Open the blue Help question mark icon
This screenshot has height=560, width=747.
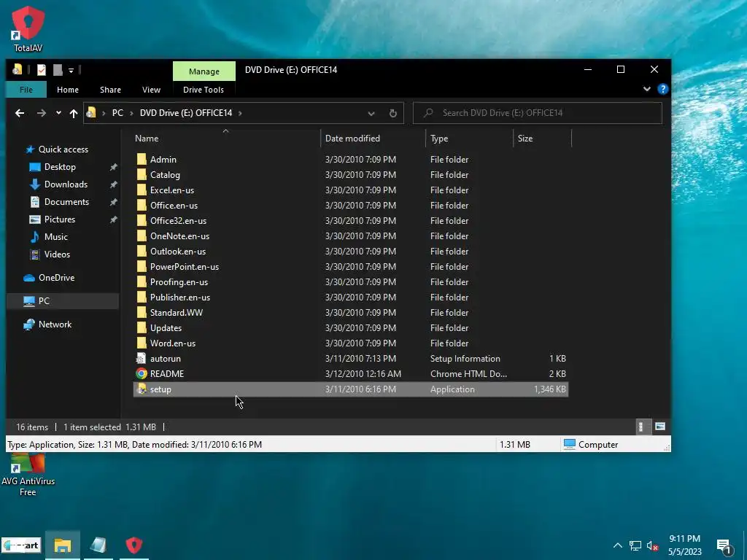[x=662, y=89]
